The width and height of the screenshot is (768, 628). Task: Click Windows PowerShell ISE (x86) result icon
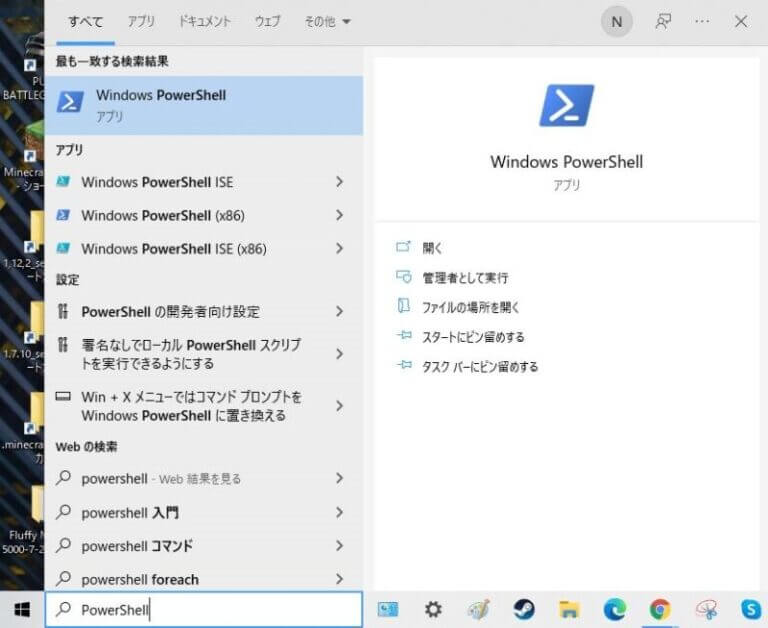tap(63, 248)
